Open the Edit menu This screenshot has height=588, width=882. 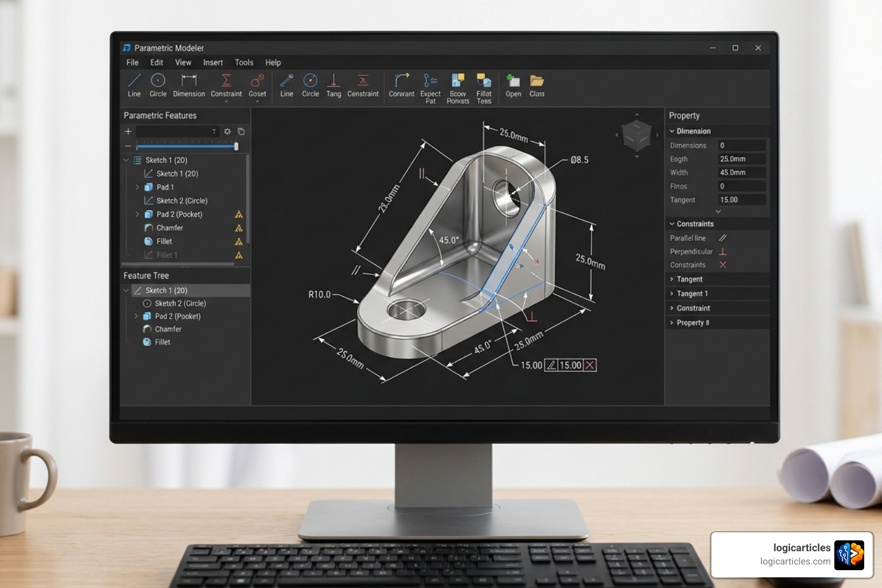157,63
